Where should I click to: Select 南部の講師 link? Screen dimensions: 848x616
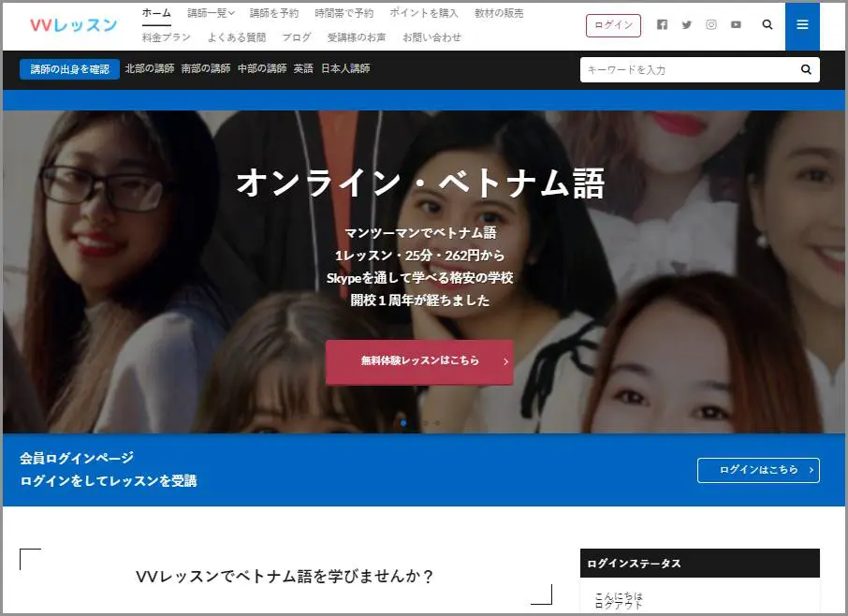[x=206, y=68]
